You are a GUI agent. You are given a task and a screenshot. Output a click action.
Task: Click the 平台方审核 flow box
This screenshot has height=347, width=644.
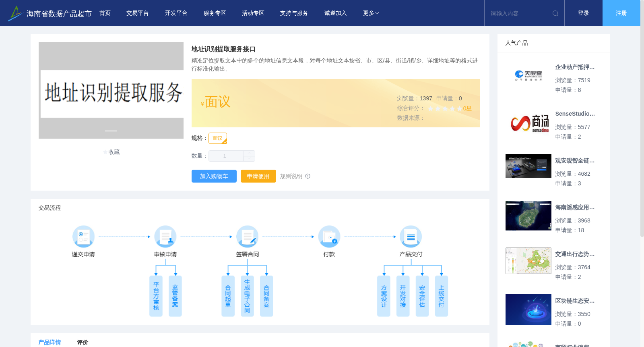(x=156, y=296)
